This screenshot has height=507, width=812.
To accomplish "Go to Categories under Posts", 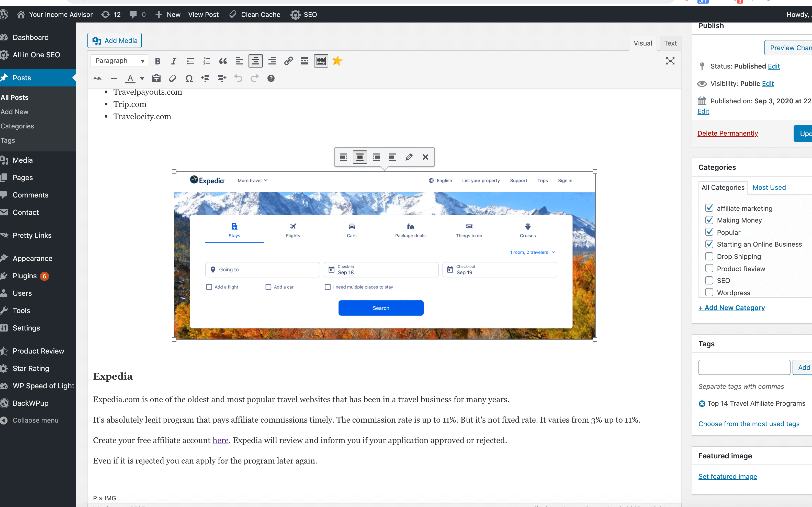I will click(17, 126).
